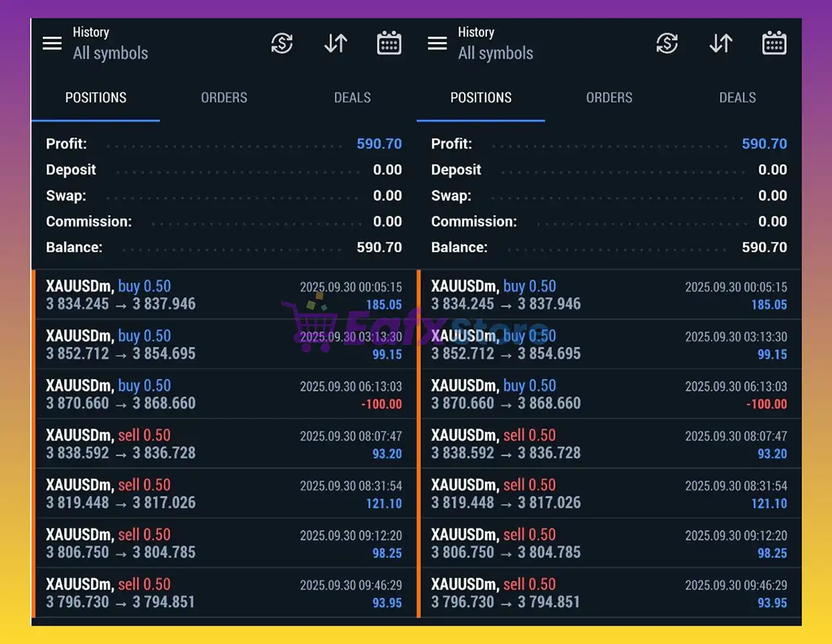Switch to ORDERS tab in left panel
The image size is (832, 644).
click(x=224, y=97)
